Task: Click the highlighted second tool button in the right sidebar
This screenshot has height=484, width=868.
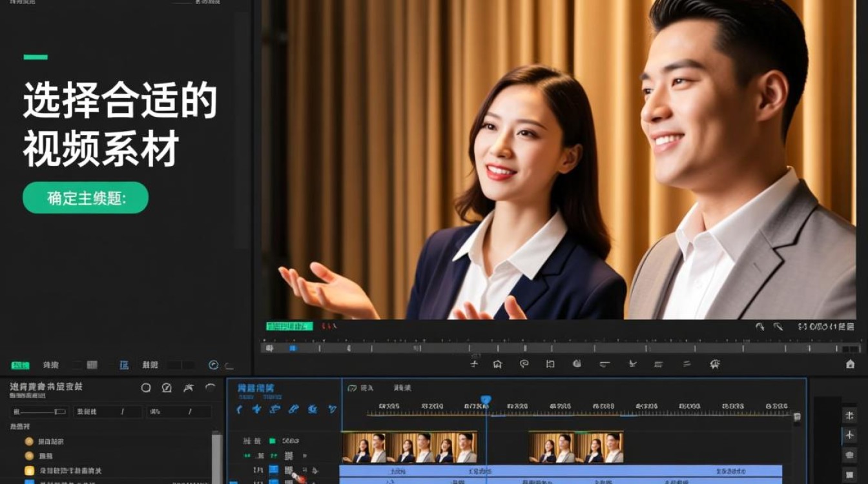Action: click(x=850, y=436)
